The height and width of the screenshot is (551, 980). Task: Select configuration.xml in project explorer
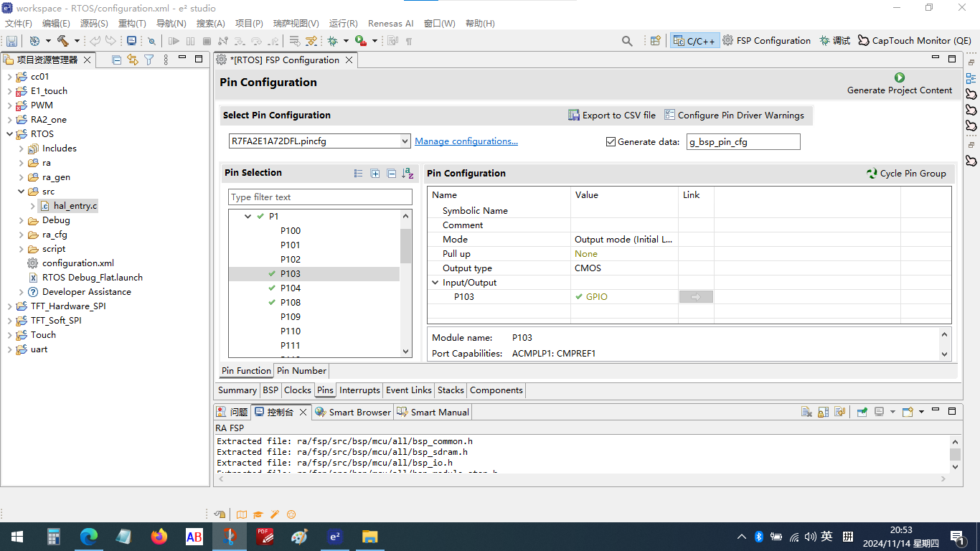[x=77, y=263]
